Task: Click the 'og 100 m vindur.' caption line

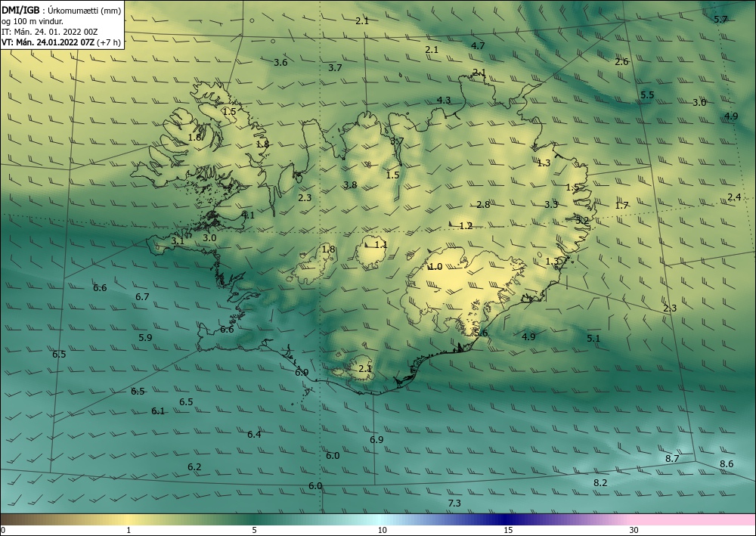Action: (x=33, y=21)
